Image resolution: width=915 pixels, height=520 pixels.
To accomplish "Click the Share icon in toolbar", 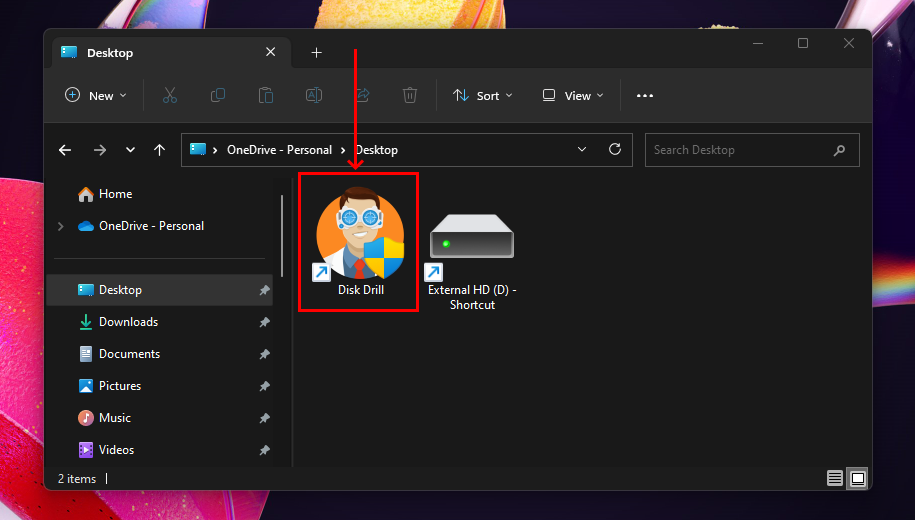I will (x=362, y=95).
